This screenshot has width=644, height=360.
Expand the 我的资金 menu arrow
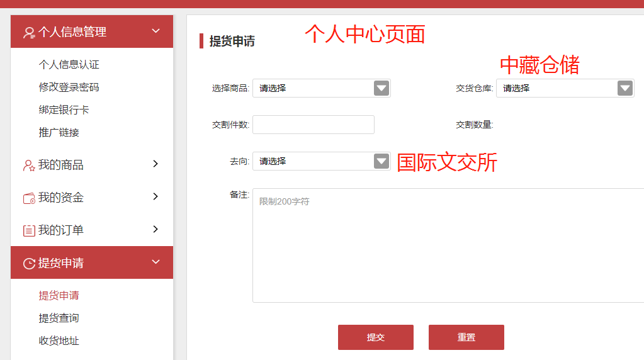(x=155, y=197)
